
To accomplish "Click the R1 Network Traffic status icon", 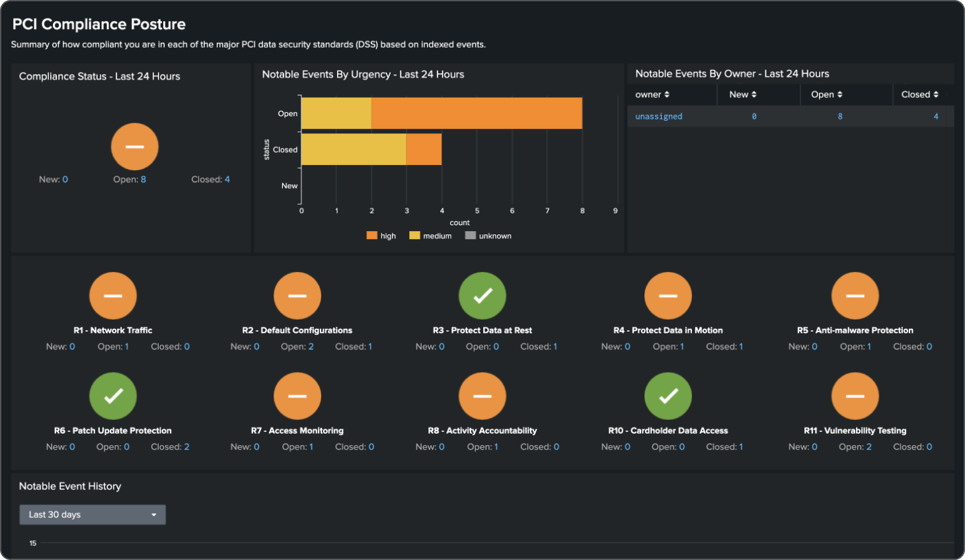I will [x=113, y=296].
